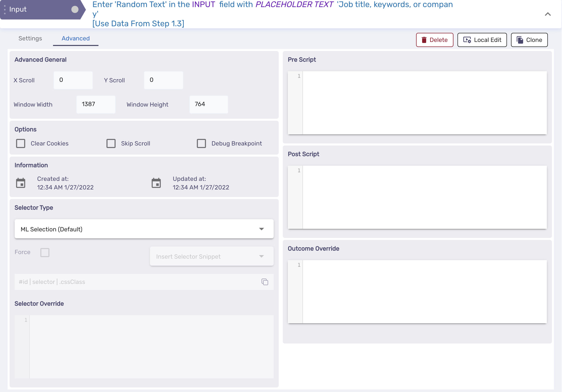The width and height of the screenshot is (562, 392).
Task: Select the Advanced tab
Action: 75,38
